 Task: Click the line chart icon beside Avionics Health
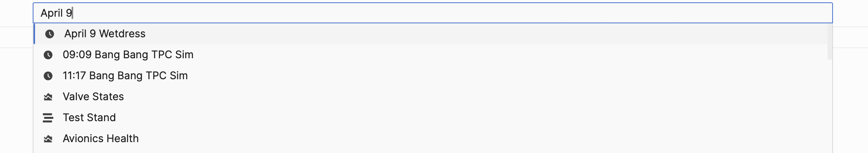tap(48, 139)
